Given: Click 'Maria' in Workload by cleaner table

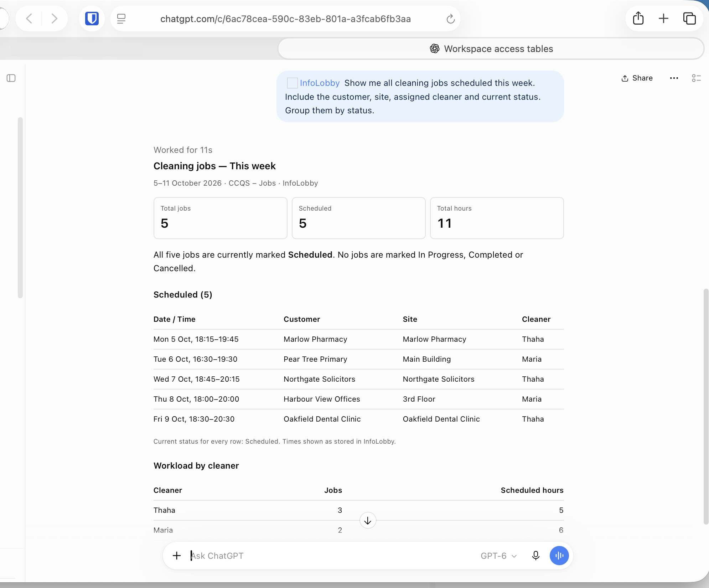Looking at the screenshot, I should pyautogui.click(x=163, y=530).
